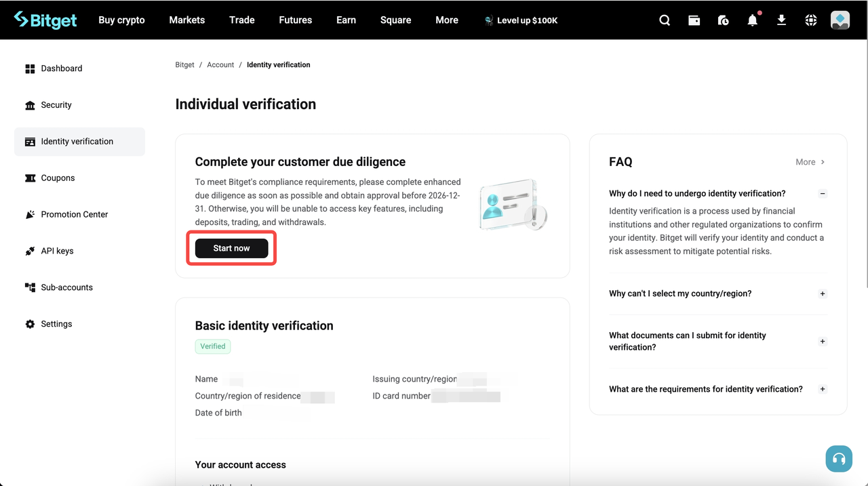The image size is (868, 486).
Task: Select Security in the sidebar
Action: [56, 104]
